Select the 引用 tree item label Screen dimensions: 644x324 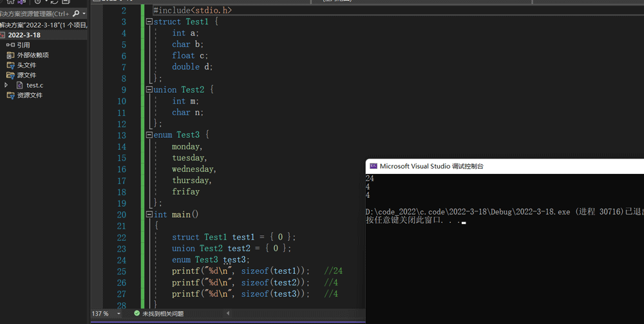click(23, 45)
